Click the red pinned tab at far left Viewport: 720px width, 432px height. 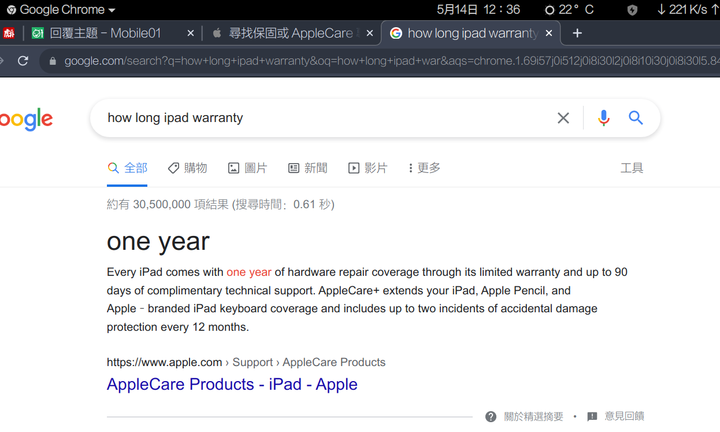(x=8, y=33)
